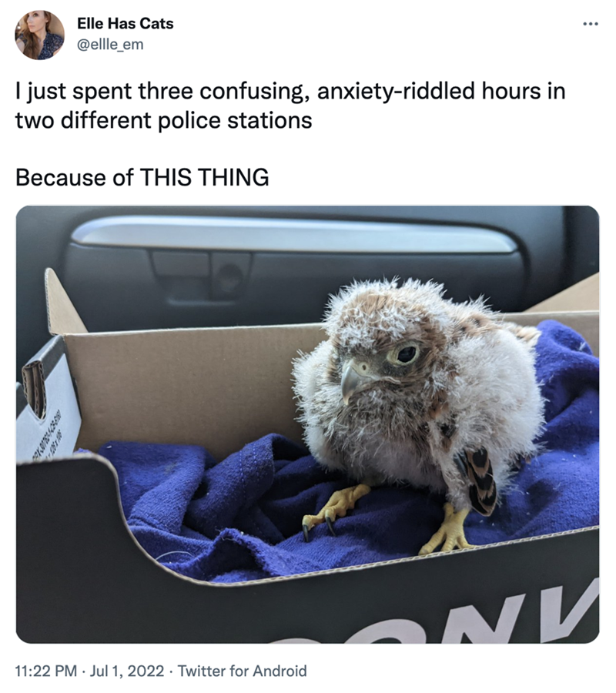Click Elle Has Cats profile avatar
616x693 pixels.
40,35
